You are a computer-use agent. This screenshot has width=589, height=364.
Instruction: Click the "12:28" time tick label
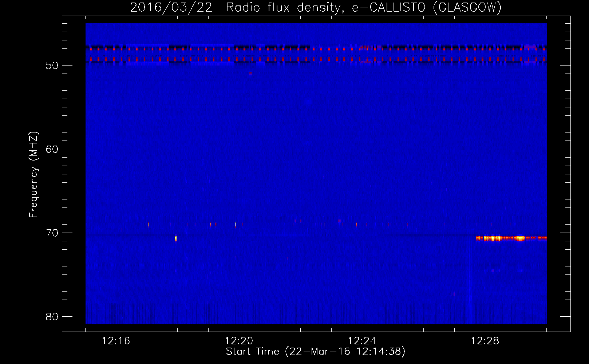click(485, 341)
